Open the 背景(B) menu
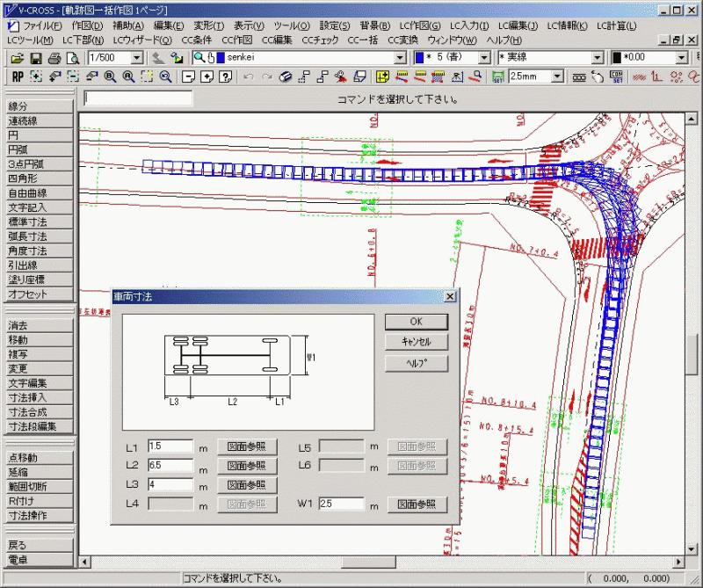 coord(374,25)
